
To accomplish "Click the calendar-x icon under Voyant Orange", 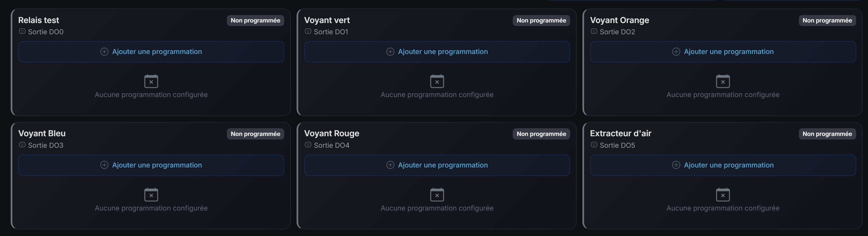I will (x=723, y=81).
